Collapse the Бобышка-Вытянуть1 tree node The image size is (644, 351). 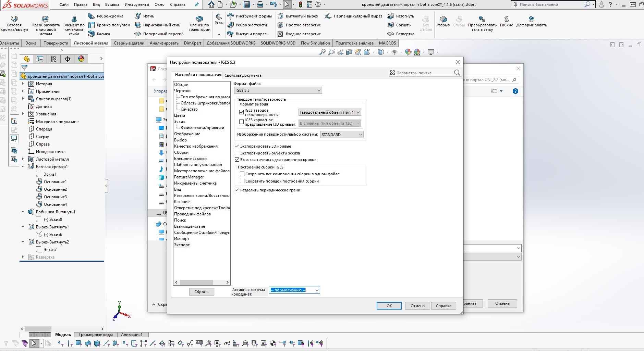tap(23, 212)
